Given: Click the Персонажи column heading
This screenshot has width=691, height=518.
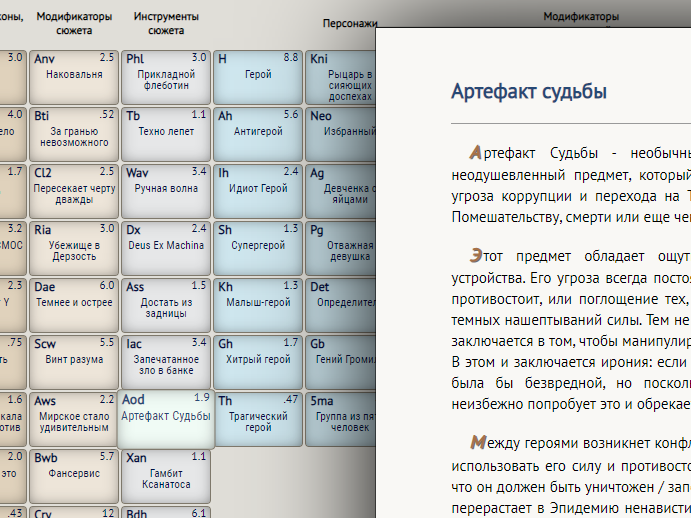Looking at the screenshot, I should pyautogui.click(x=350, y=23).
